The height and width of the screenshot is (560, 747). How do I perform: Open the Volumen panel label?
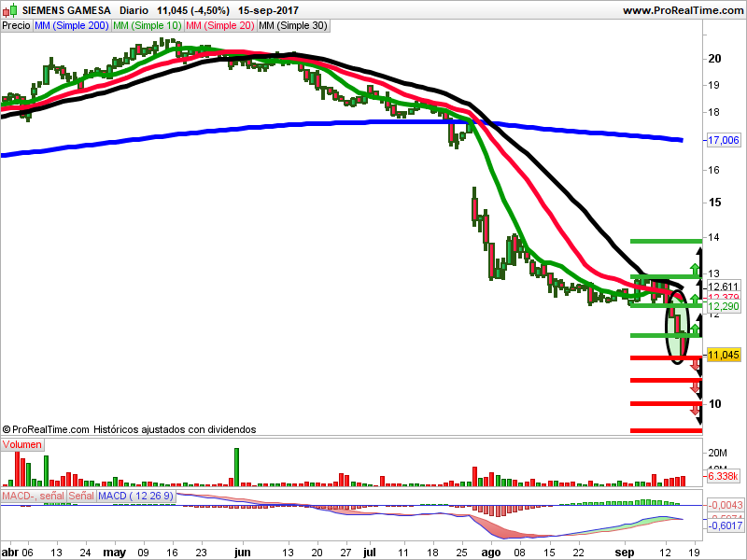[x=21, y=445]
